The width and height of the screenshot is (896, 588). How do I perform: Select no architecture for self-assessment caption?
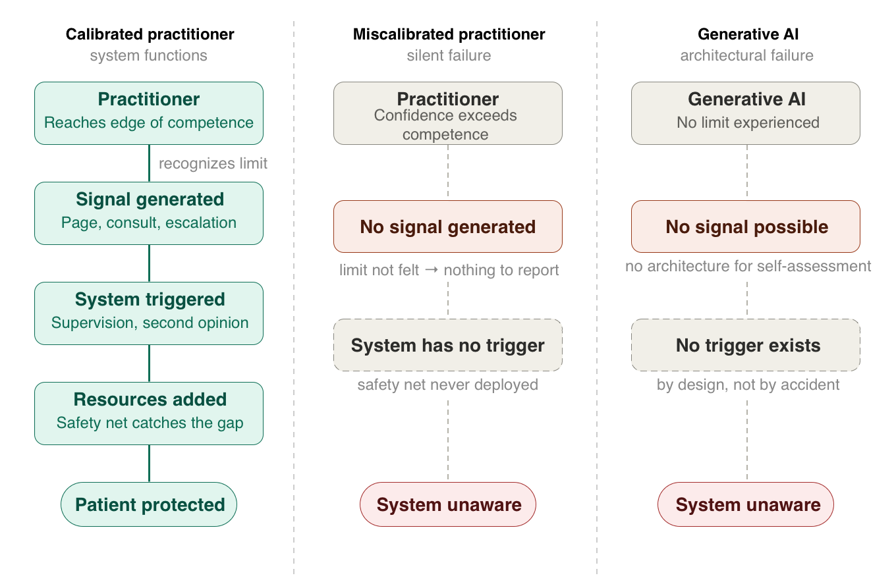(x=748, y=266)
